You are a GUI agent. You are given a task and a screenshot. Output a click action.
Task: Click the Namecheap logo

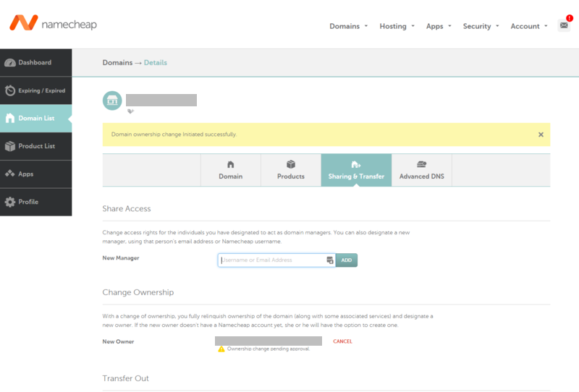53,23
